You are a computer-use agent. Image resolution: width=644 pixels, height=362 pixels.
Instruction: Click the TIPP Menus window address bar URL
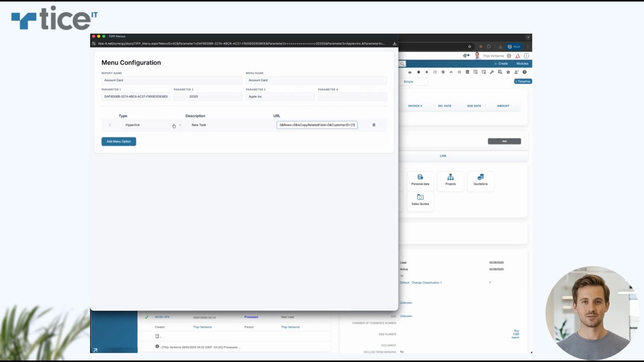click(240, 43)
